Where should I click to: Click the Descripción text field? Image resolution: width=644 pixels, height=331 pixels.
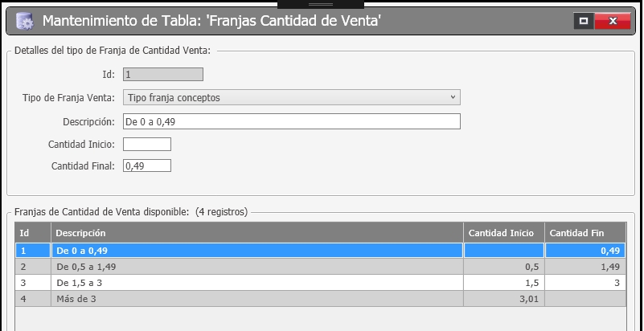(292, 122)
